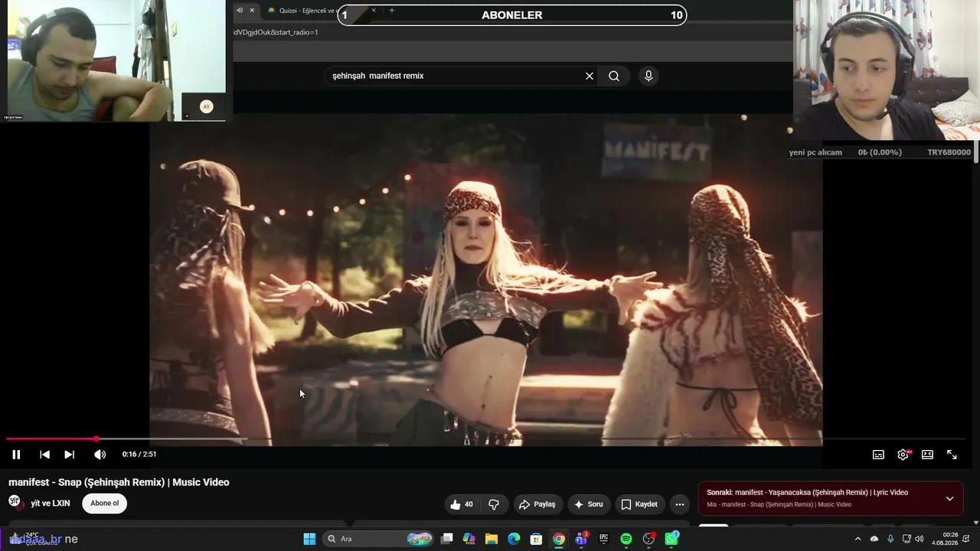This screenshot has width=980, height=551.
Task: Open the clock and date flyout
Action: (x=946, y=539)
